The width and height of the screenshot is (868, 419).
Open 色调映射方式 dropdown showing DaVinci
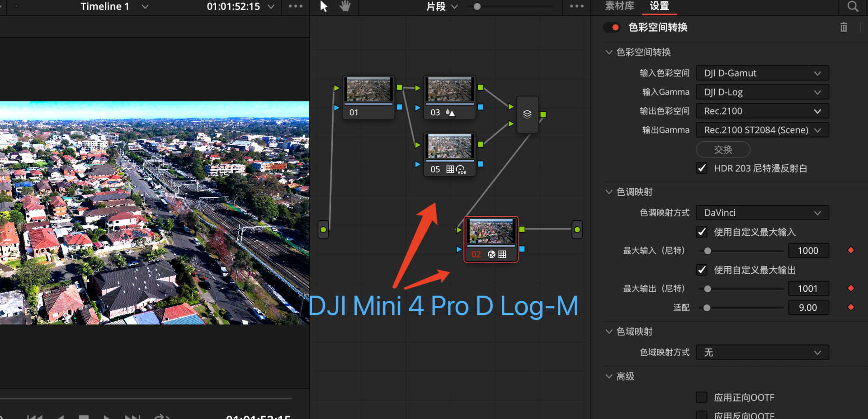click(x=762, y=213)
